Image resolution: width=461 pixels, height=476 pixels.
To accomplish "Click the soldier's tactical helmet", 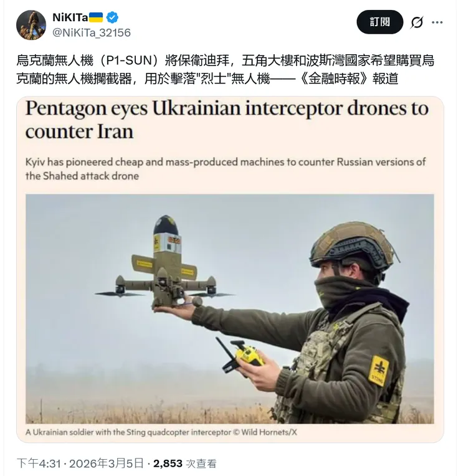I will [353, 246].
